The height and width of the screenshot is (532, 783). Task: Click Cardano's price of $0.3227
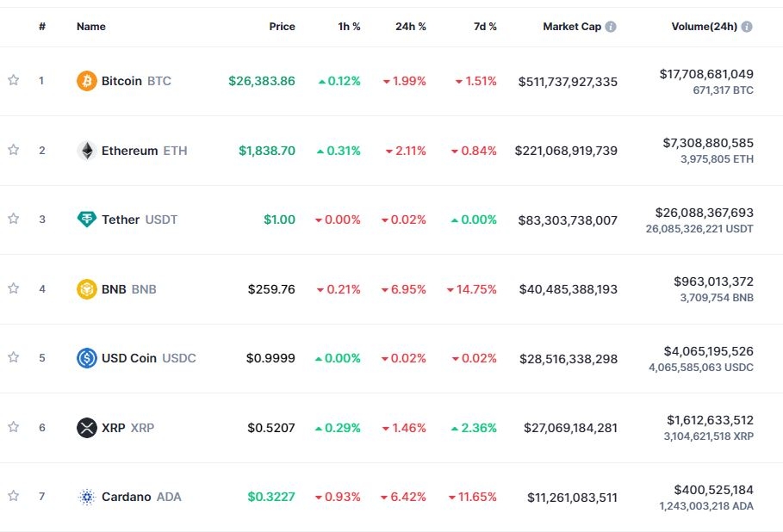click(x=271, y=497)
